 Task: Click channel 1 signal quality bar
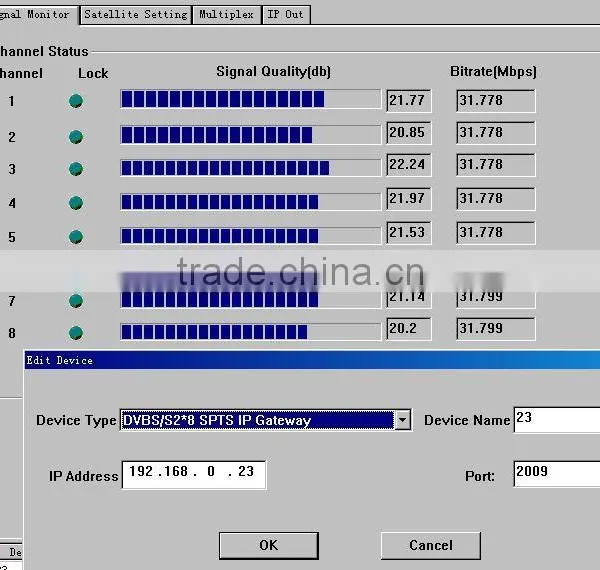coord(251,99)
